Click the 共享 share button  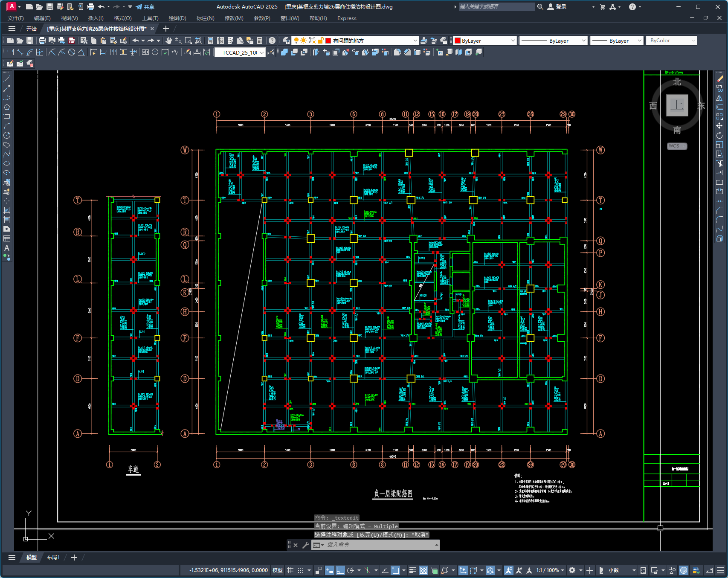(x=145, y=7)
